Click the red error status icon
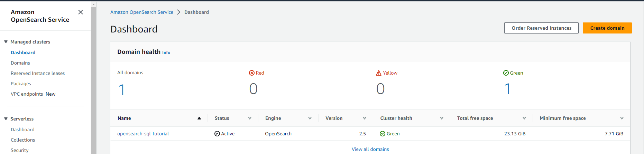644x154 pixels. pos(252,73)
